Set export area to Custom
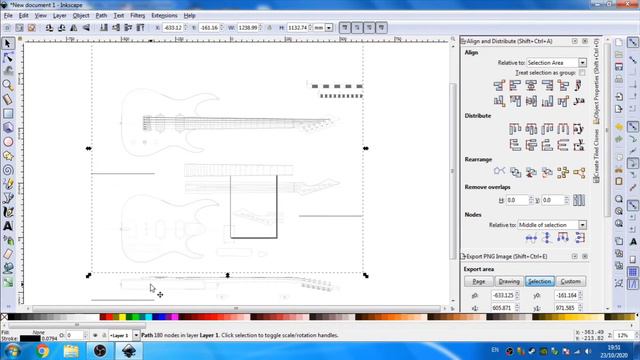The image size is (640, 360). pos(570,281)
